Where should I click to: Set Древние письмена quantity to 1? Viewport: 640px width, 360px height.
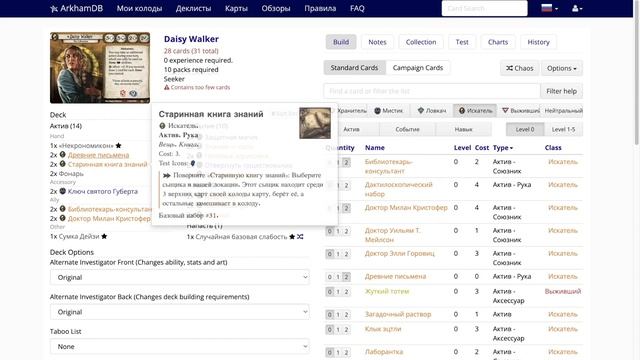pos(338,277)
